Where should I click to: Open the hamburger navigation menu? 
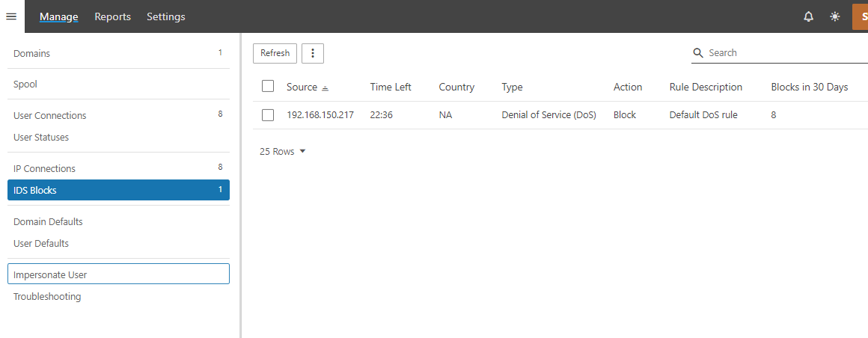[x=11, y=16]
